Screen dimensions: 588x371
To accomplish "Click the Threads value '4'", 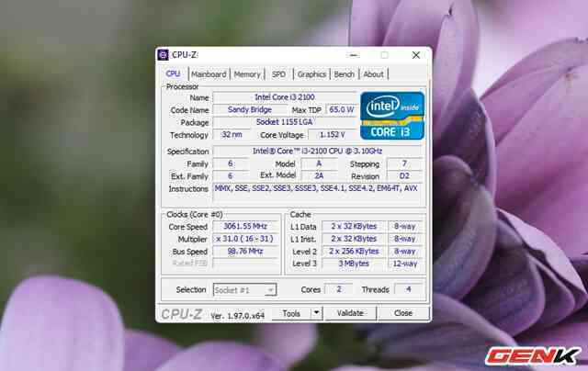I will (x=408, y=289).
